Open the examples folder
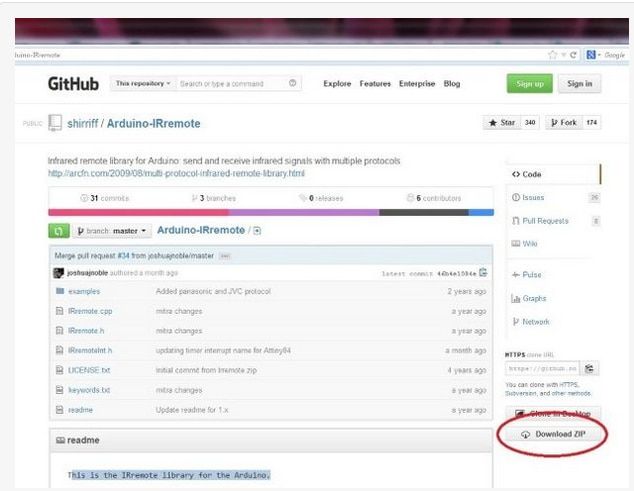Screen dimensions: 634x491 84,291
